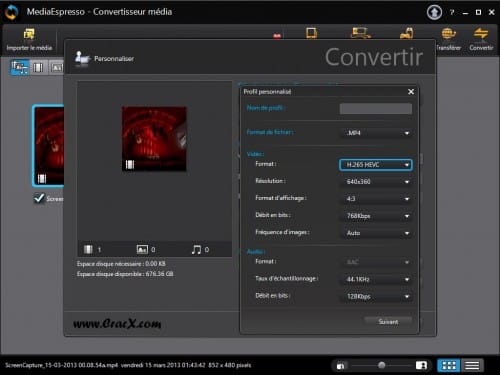Select the computer device icon in toolbar
The image size is (500, 375).
(x=360, y=33)
